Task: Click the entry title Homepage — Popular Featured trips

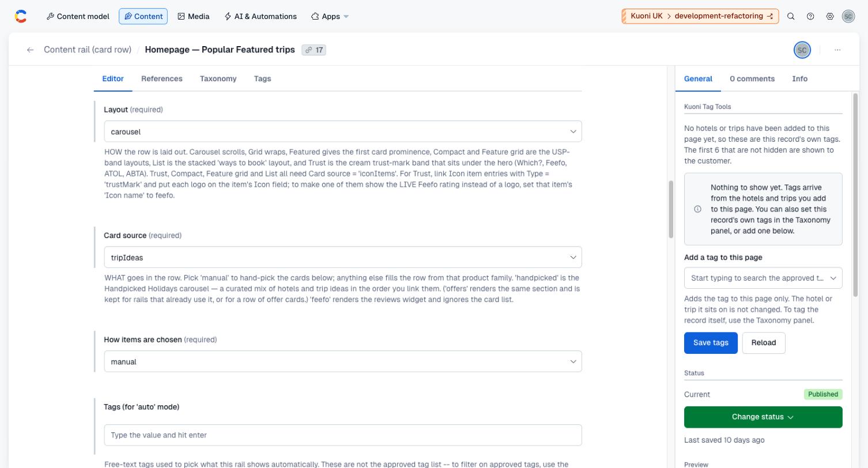Action: (x=220, y=50)
